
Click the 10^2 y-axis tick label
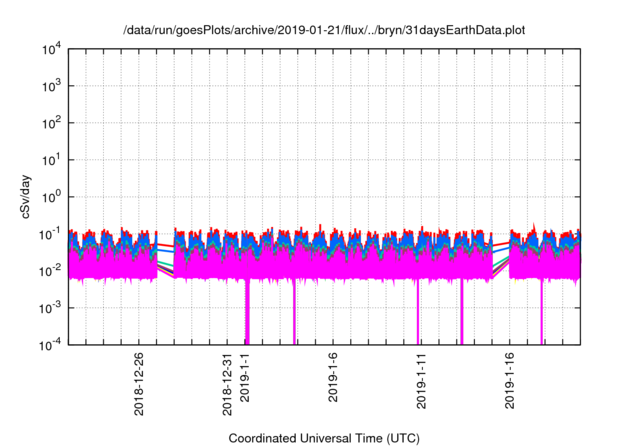pos(52,123)
